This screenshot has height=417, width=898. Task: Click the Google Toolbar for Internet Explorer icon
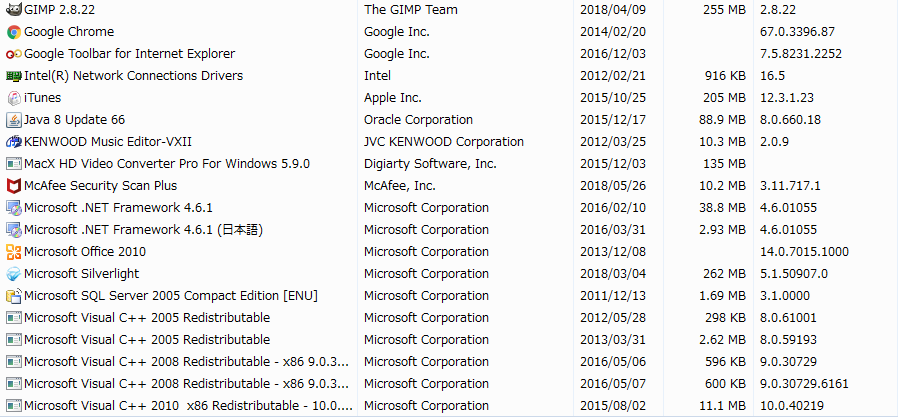[x=14, y=54]
